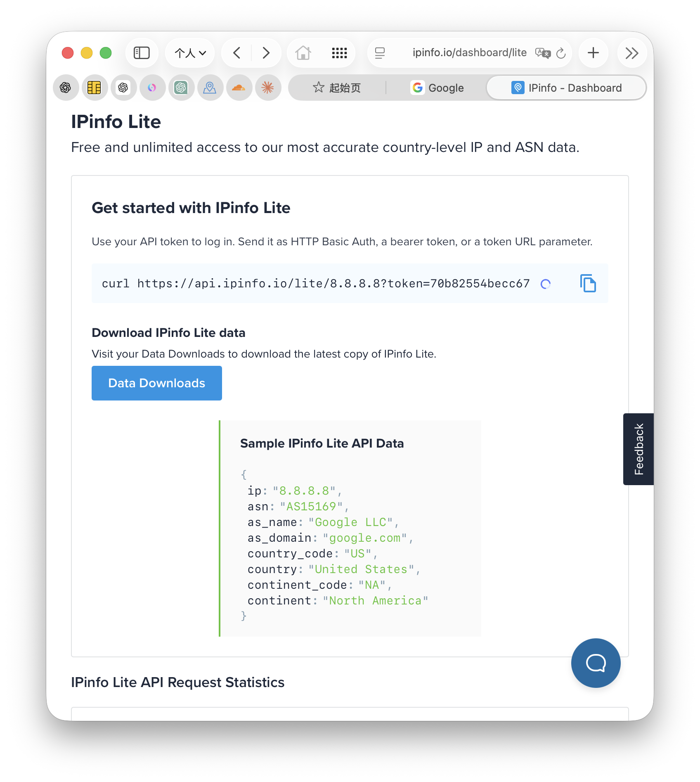Switch to the 起始页 tab
700x782 pixels.
click(337, 88)
